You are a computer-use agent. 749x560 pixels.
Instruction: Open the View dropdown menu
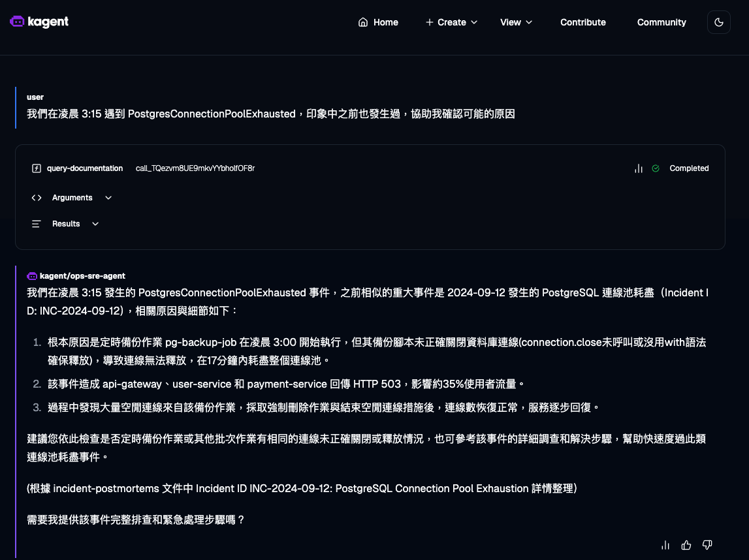pyautogui.click(x=516, y=22)
